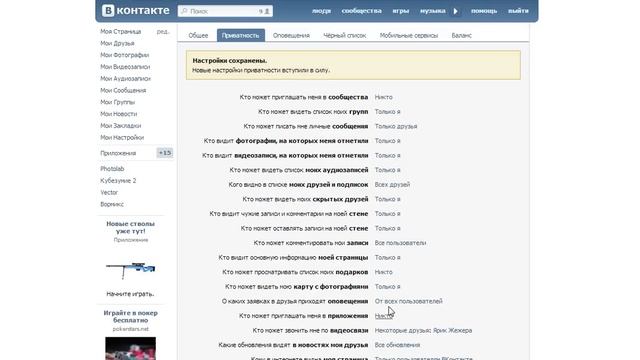The height and width of the screenshot is (360, 640).
Task: Change Некоторые друзья value for видеосвязи
Action: [423, 331]
